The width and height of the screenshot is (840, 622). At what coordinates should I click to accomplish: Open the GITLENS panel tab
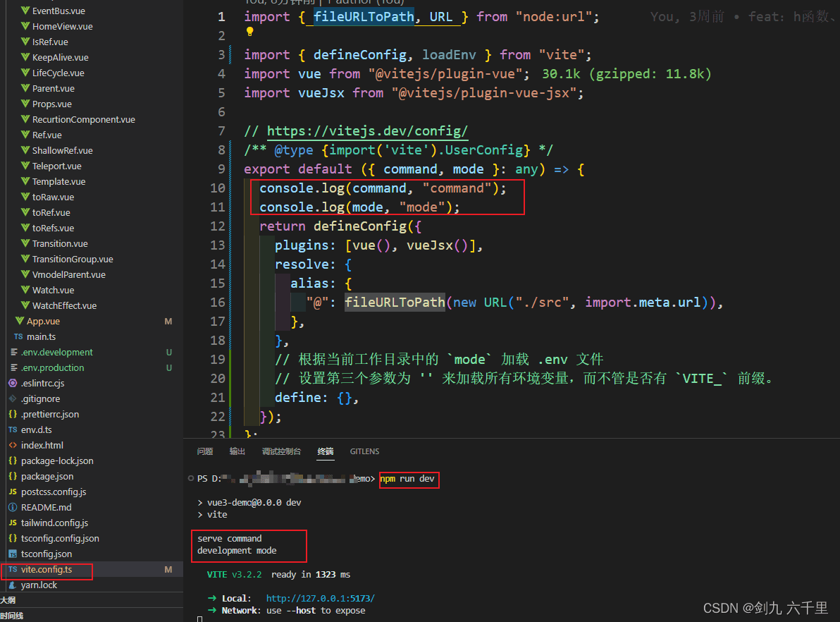(x=364, y=451)
